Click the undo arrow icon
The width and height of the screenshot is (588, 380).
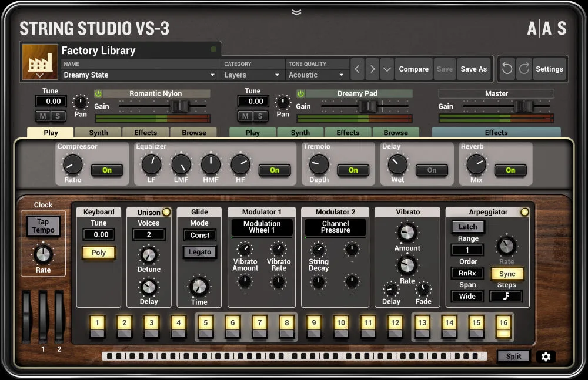point(507,69)
